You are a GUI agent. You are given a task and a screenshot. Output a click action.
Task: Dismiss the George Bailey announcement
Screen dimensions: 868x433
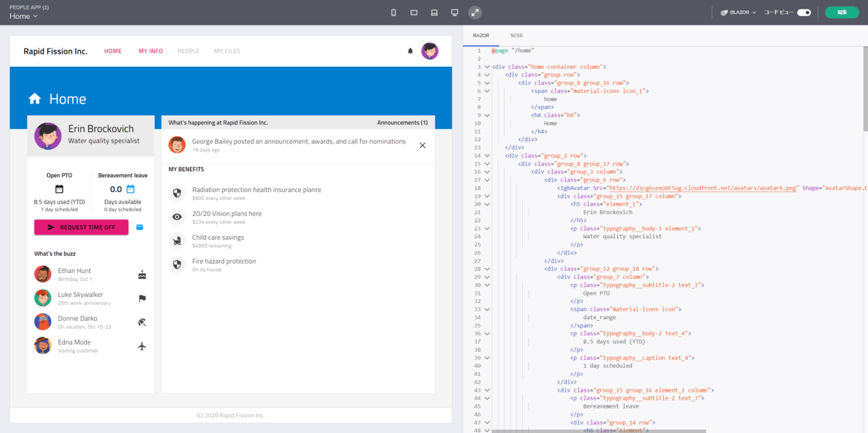point(422,146)
